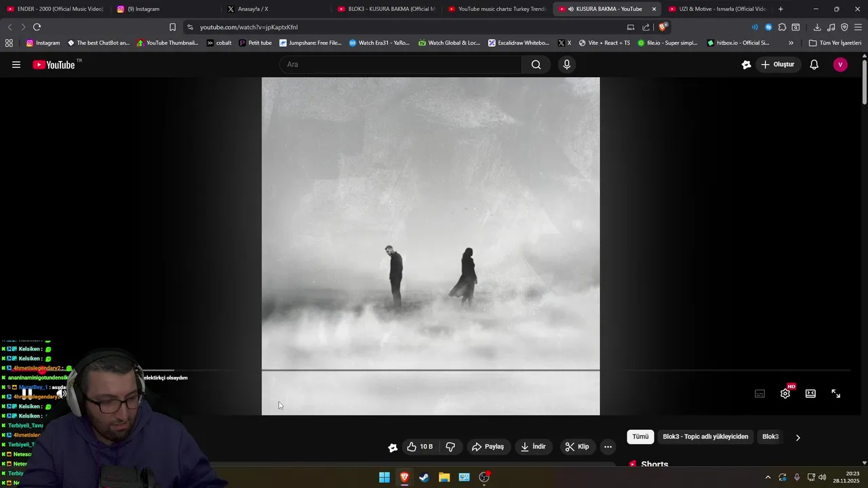Reload the page in browser
Screen dimensions: 868x488
tap(37, 27)
